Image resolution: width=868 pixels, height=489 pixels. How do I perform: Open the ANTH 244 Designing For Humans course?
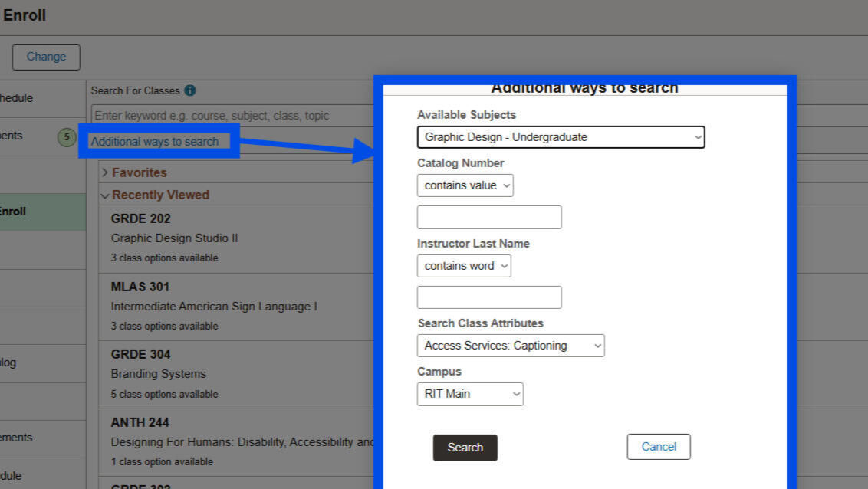point(237,442)
